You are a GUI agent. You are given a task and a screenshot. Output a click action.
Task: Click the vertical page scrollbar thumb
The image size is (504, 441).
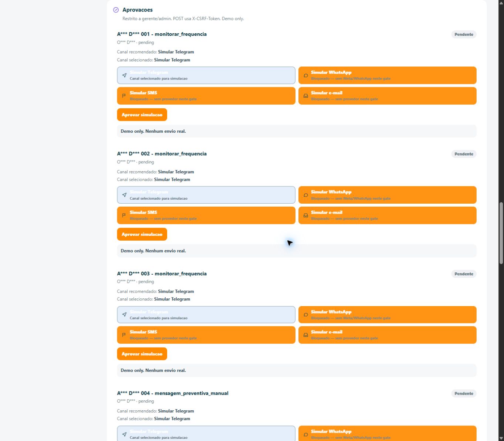click(501, 233)
